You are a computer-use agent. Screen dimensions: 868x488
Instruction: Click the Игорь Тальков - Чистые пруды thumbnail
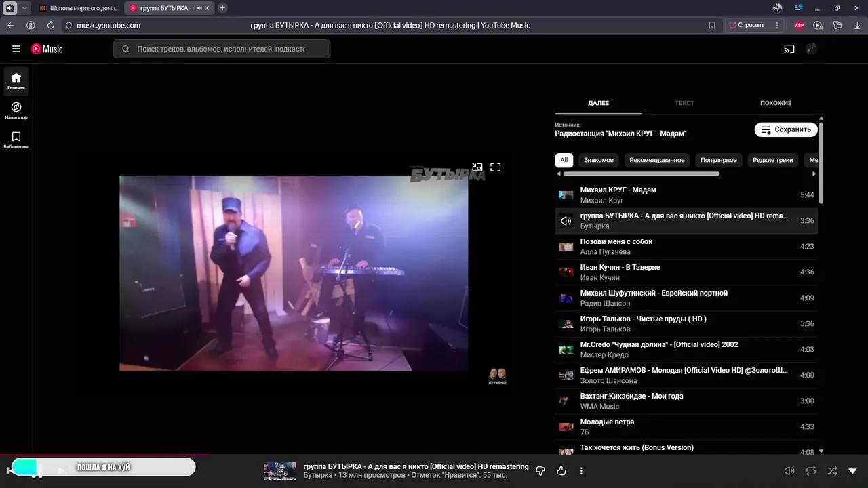click(x=566, y=324)
